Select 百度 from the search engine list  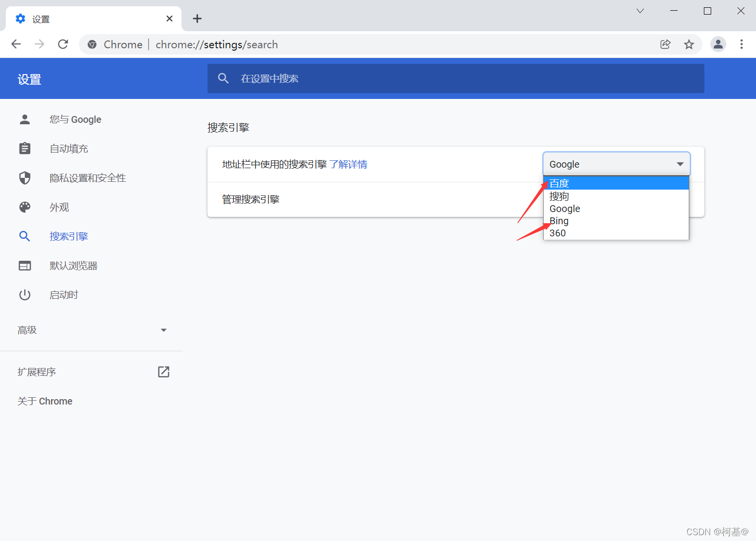point(616,183)
